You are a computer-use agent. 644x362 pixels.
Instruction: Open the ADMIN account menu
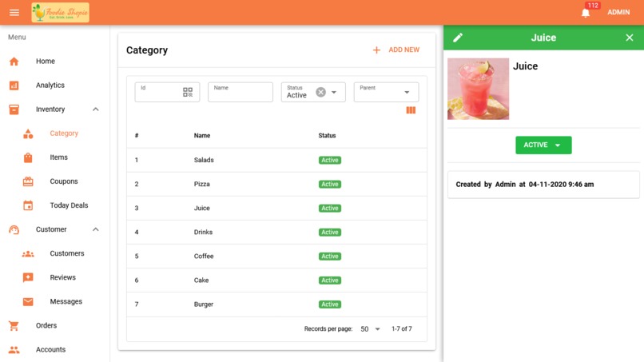point(618,12)
